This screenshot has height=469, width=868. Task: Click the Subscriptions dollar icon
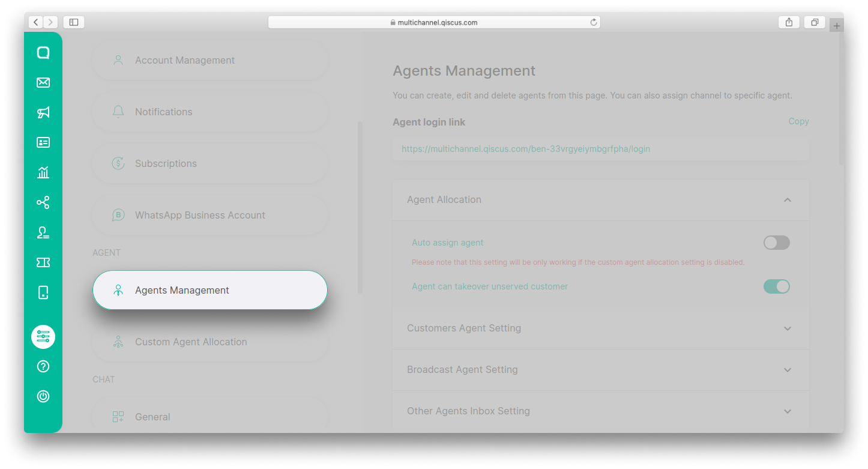[118, 163]
